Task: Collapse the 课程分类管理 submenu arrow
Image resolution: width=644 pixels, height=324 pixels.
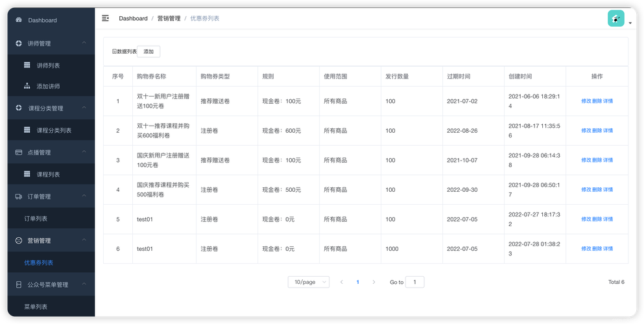Action: [84, 108]
